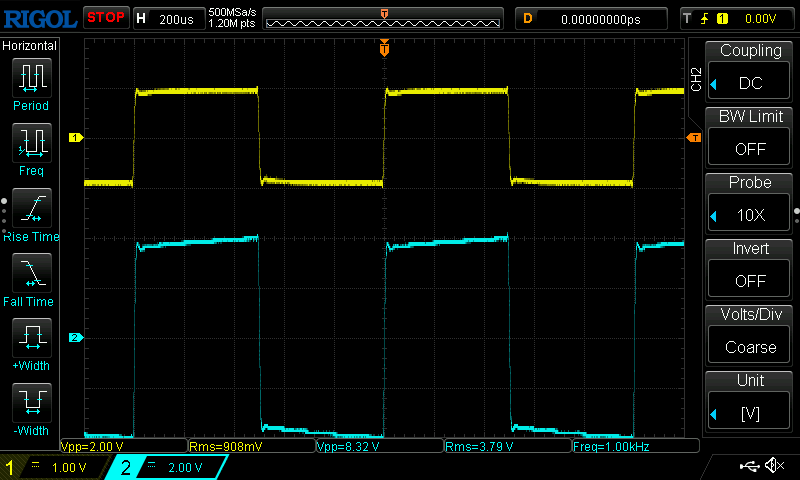Click the Horizontal menu title
The height and width of the screenshot is (480, 800).
(30, 46)
